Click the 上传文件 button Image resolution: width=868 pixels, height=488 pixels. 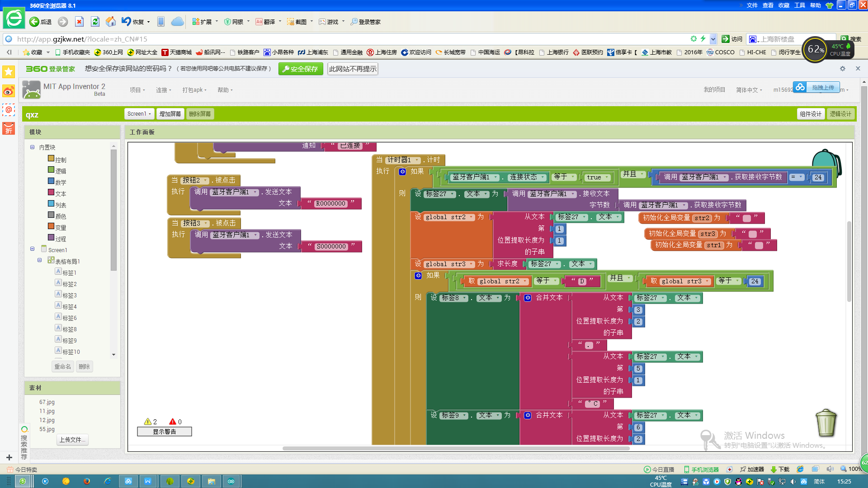72,440
